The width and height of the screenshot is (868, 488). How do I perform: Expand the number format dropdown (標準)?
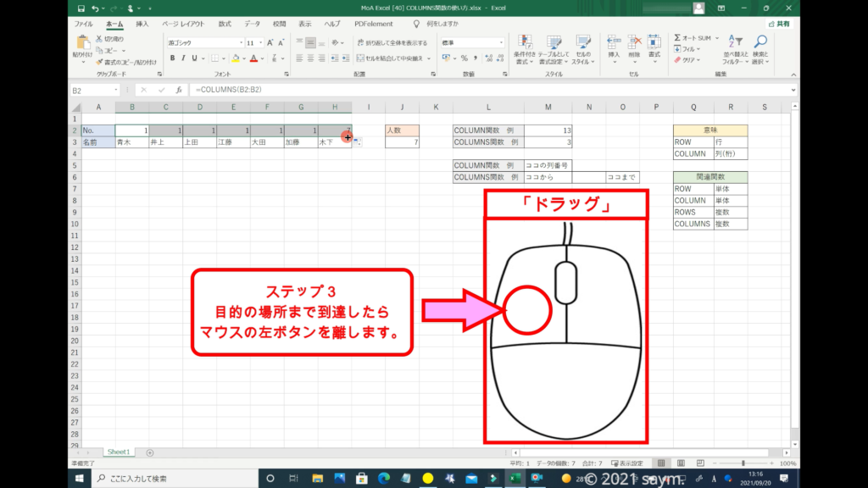point(500,42)
